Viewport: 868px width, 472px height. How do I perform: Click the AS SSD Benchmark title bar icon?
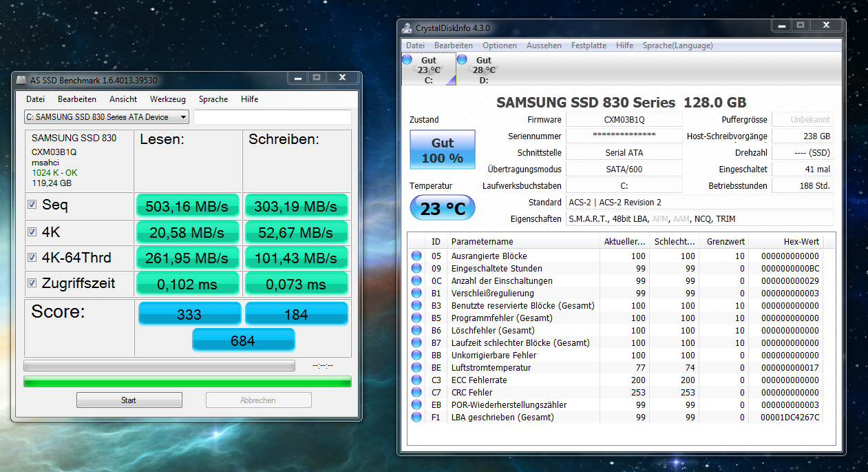tap(21, 81)
